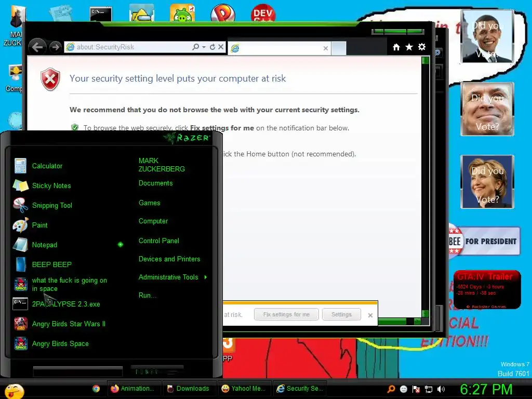The width and height of the screenshot is (532, 399).
Task: Click the search magnifier in address bar
Action: coord(195,47)
